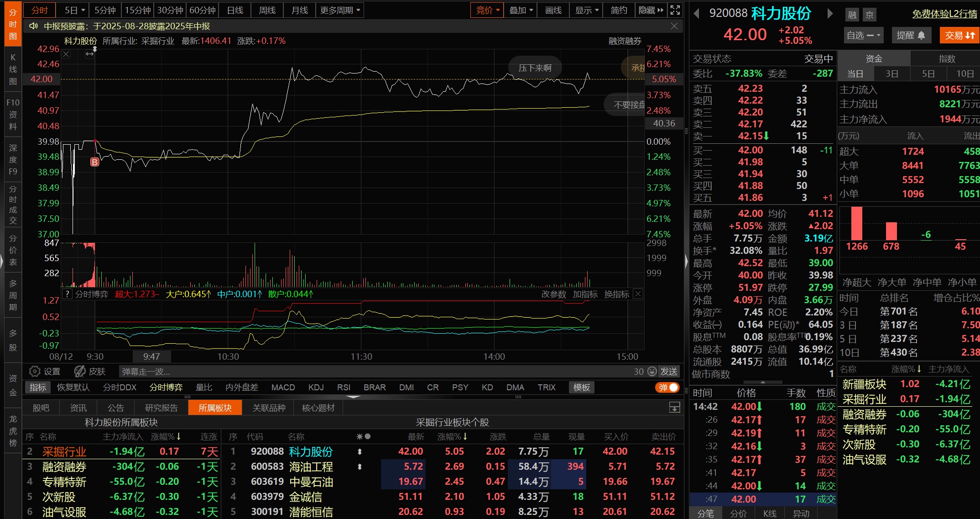Click 模板 template button
980x519 pixels.
pyautogui.click(x=581, y=387)
